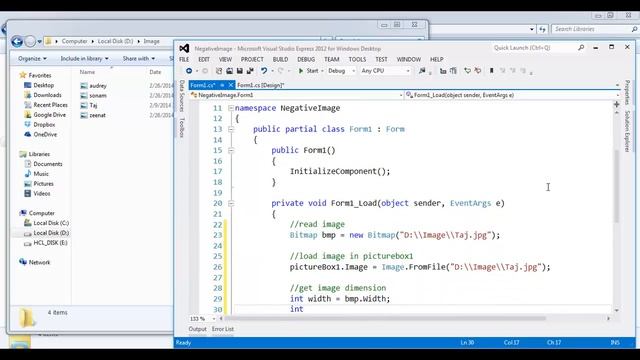640x360 pixels.
Task: Open the BUILD menu
Action: click(x=280, y=59)
